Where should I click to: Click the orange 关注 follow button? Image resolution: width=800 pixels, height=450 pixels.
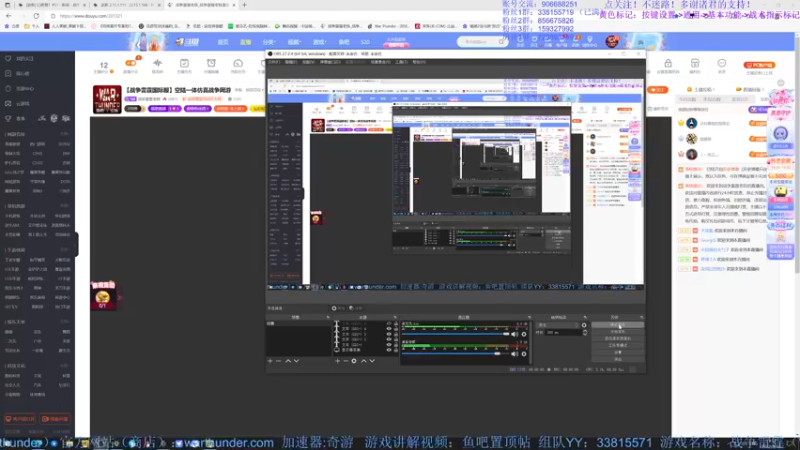(x=658, y=90)
